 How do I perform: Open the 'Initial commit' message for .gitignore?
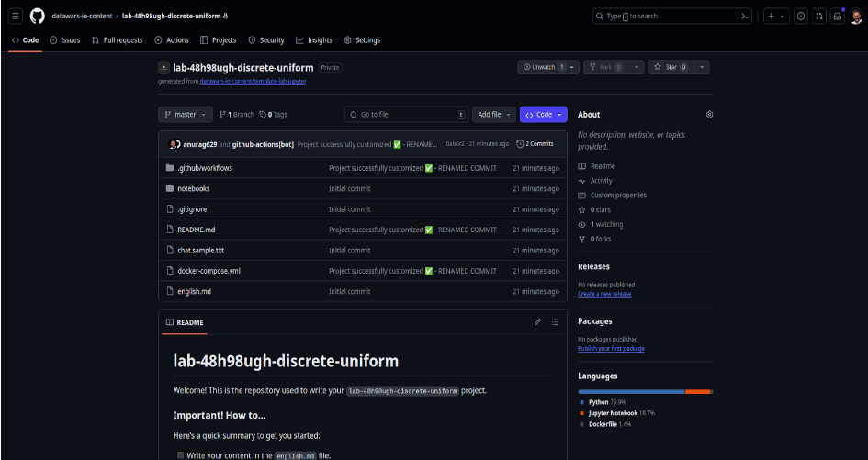coord(349,209)
